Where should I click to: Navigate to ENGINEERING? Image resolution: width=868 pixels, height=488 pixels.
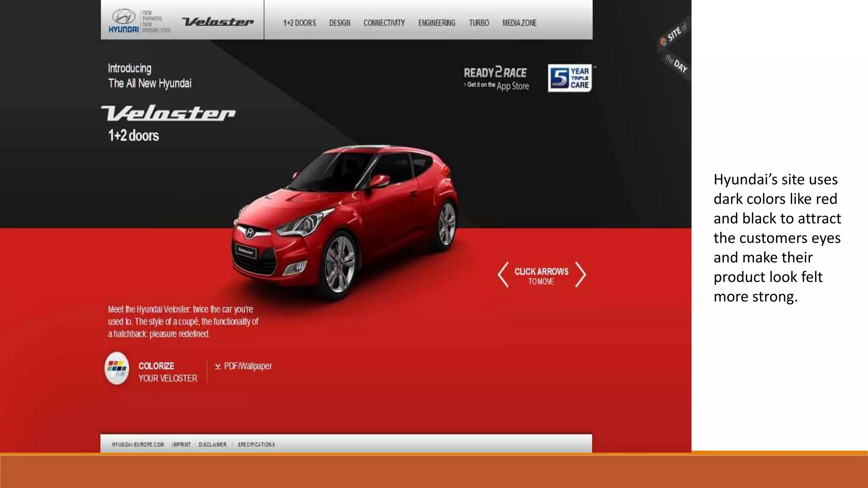pyautogui.click(x=437, y=23)
